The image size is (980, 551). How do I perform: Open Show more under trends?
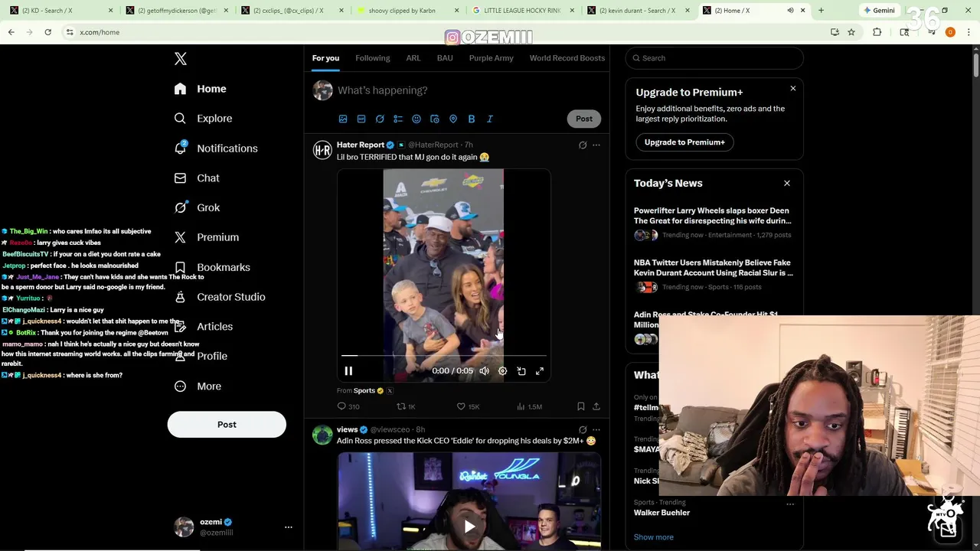654,537
